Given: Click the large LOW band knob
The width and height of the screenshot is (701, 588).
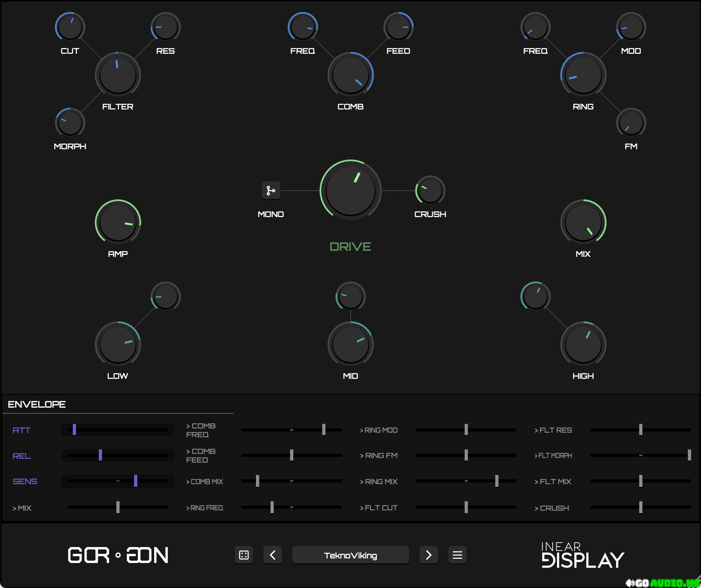Looking at the screenshot, I should tap(118, 344).
